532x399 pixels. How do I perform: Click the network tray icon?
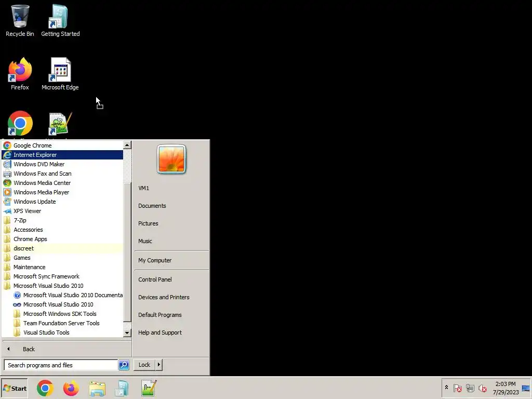[x=470, y=388]
